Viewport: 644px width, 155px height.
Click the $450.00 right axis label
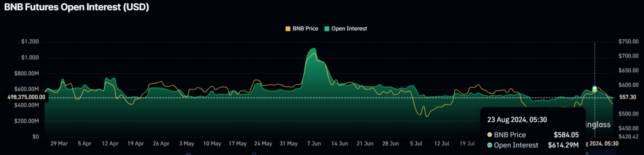coord(629,128)
